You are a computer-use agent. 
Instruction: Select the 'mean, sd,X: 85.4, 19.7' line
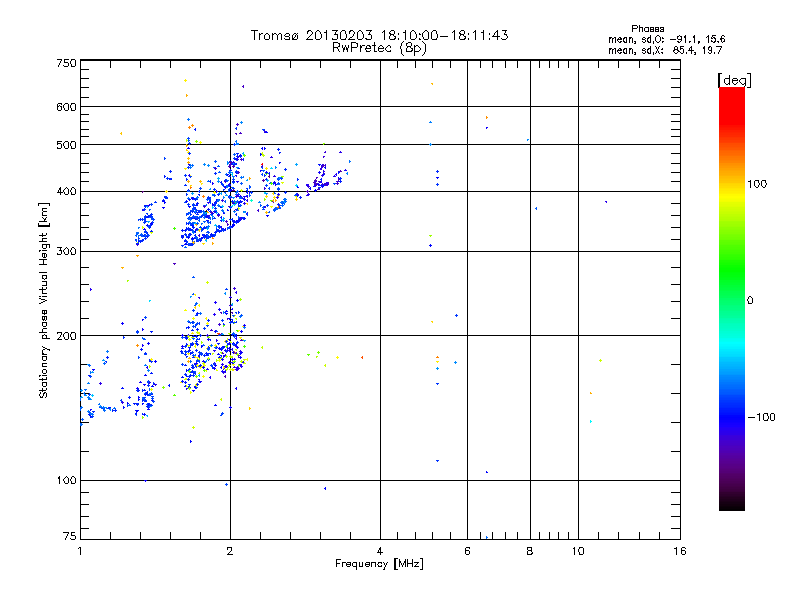coord(665,50)
